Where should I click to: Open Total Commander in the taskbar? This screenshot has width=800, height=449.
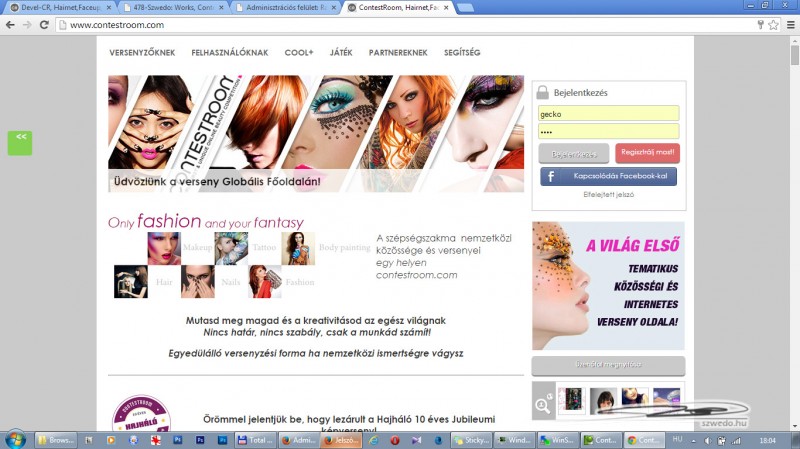256,440
